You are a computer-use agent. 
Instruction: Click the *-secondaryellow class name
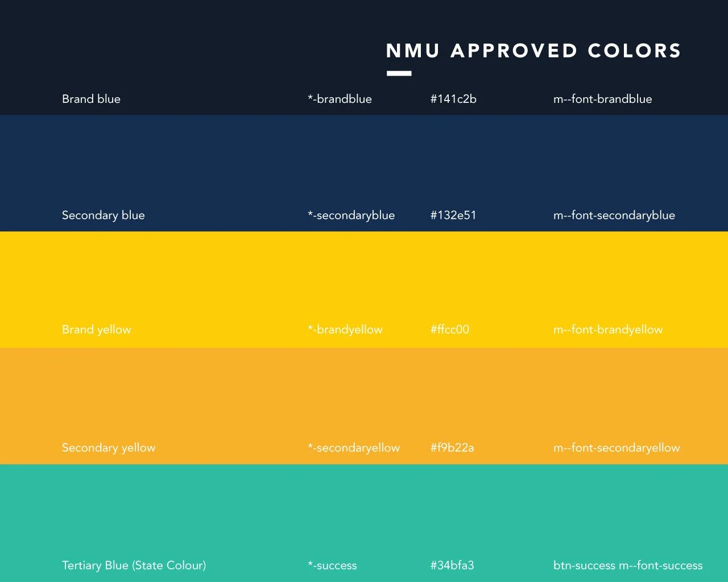(x=354, y=448)
